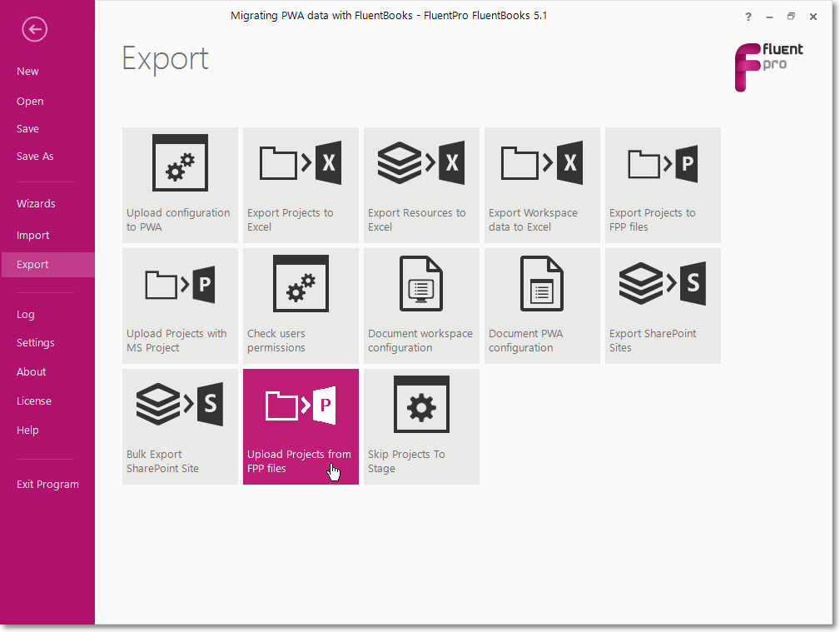
Task: Select New in the sidebar
Action: 27,72
